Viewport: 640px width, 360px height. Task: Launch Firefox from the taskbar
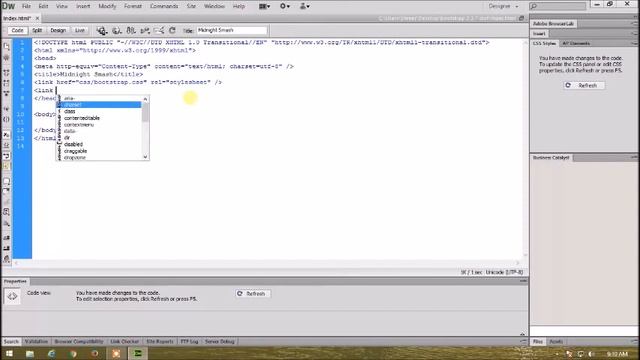coord(95,353)
